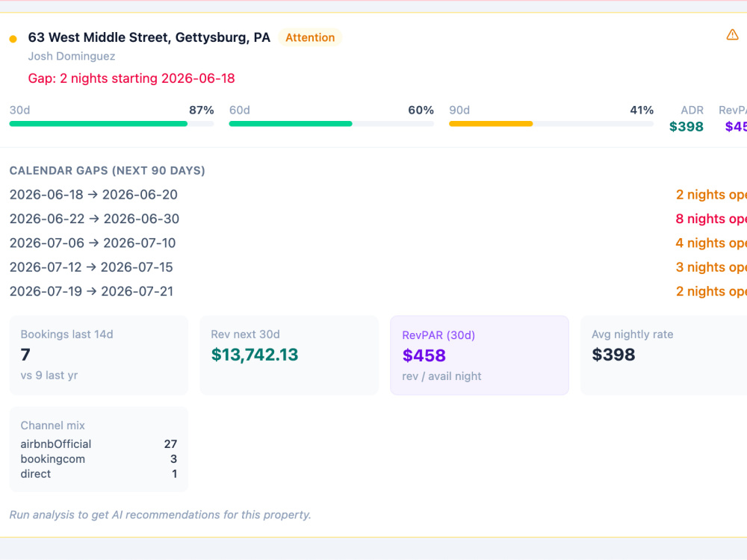This screenshot has width=747, height=560.
Task: Select gap row 2026-07-19 to 2026-07-21
Action: point(378,291)
